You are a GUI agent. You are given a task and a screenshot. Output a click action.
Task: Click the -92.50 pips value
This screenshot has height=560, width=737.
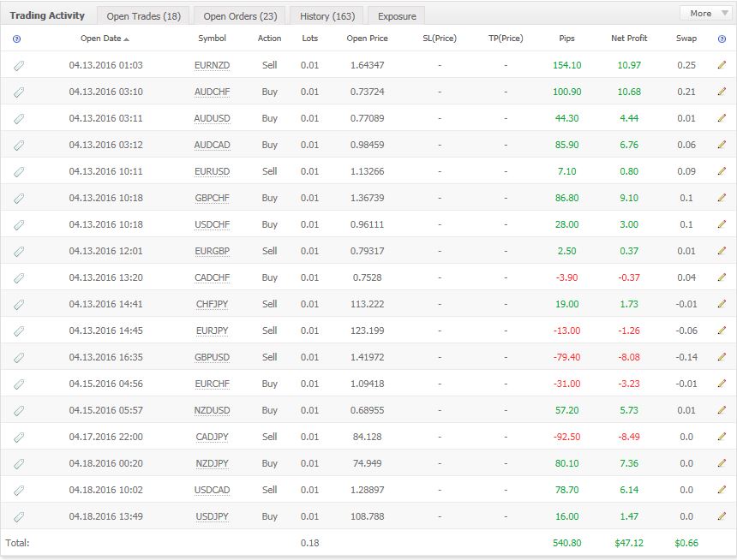(566, 437)
